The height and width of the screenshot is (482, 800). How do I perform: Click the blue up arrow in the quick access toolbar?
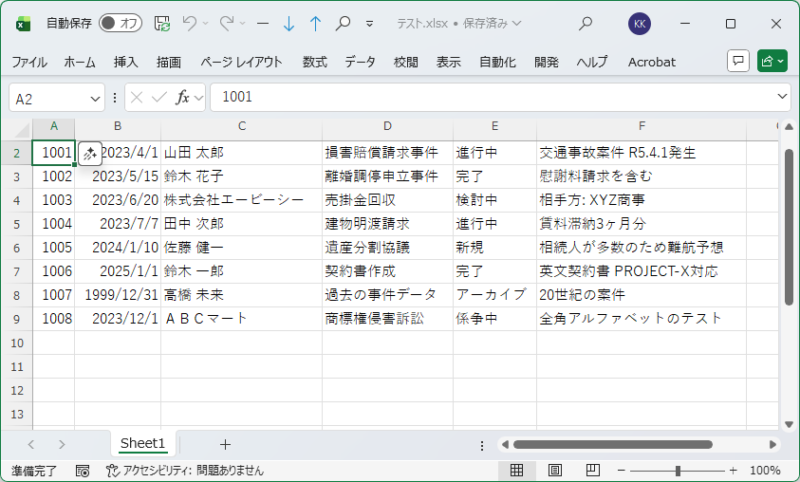315,23
